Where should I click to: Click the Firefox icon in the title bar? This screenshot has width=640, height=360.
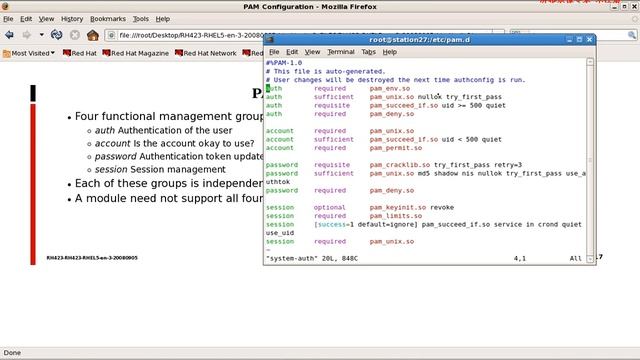click(x=5, y=6)
